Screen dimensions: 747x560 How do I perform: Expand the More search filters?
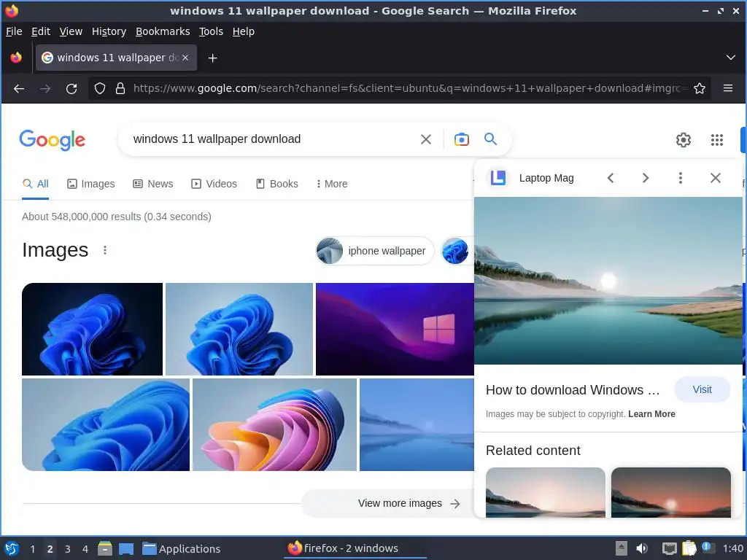coord(332,184)
